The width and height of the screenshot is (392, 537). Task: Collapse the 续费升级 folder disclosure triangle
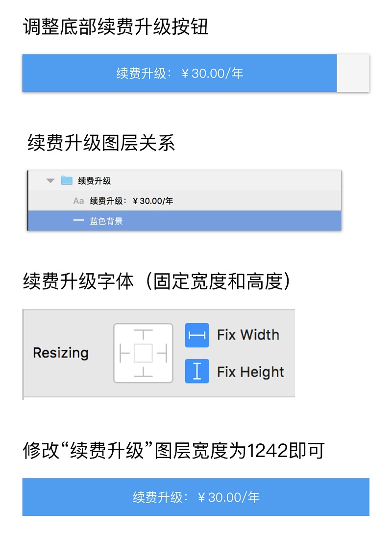50,180
